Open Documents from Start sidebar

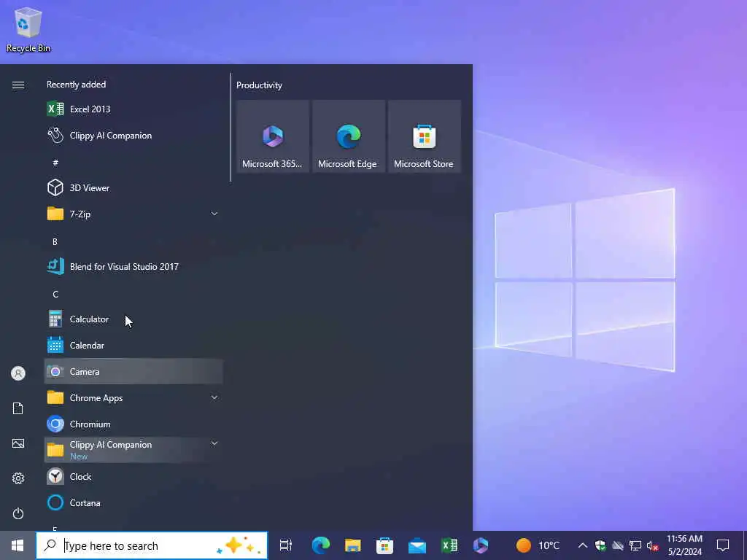click(18, 408)
